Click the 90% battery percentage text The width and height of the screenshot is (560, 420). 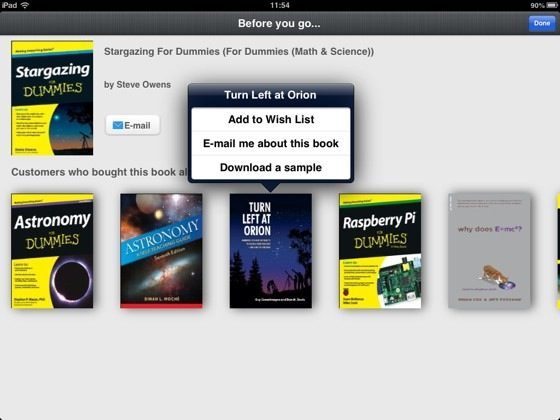[538, 5]
